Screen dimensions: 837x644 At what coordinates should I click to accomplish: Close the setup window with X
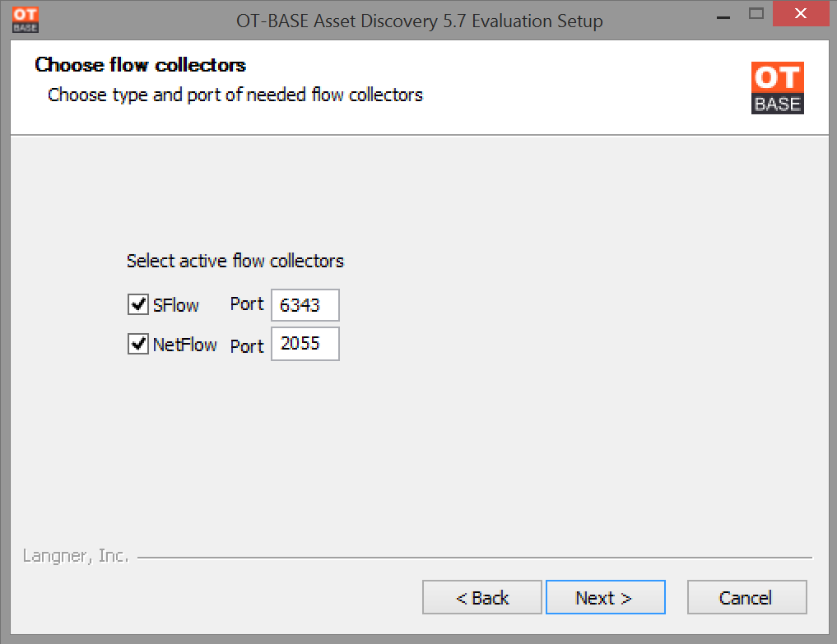pyautogui.click(x=801, y=14)
